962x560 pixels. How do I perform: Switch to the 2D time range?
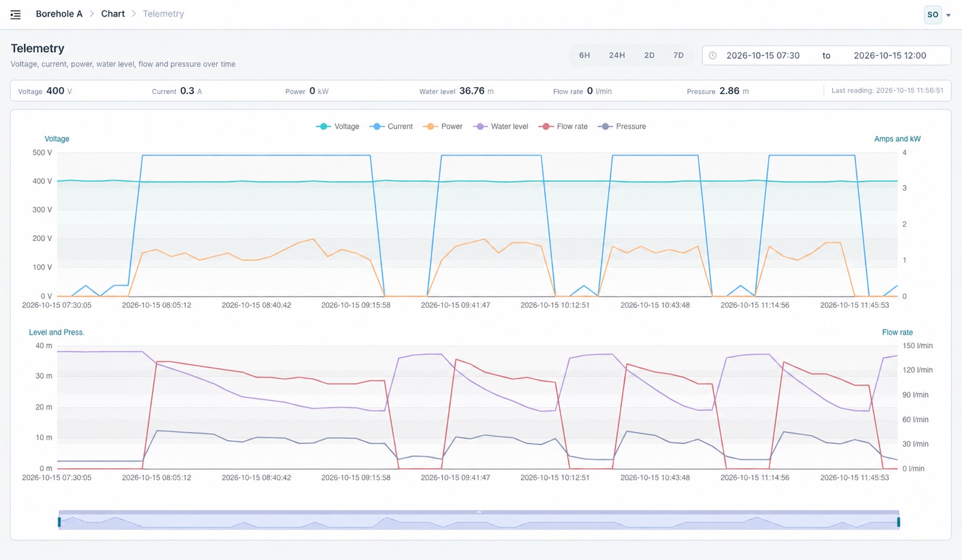pyautogui.click(x=650, y=56)
